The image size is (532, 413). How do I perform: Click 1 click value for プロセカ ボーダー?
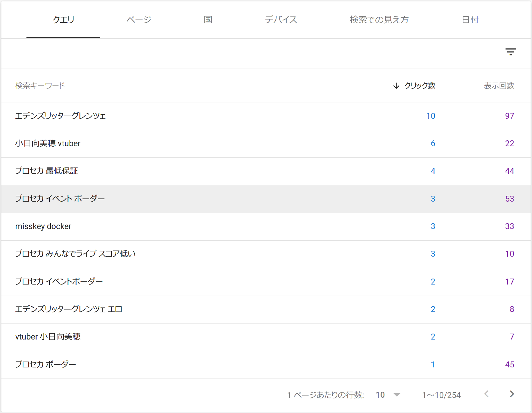[433, 365]
